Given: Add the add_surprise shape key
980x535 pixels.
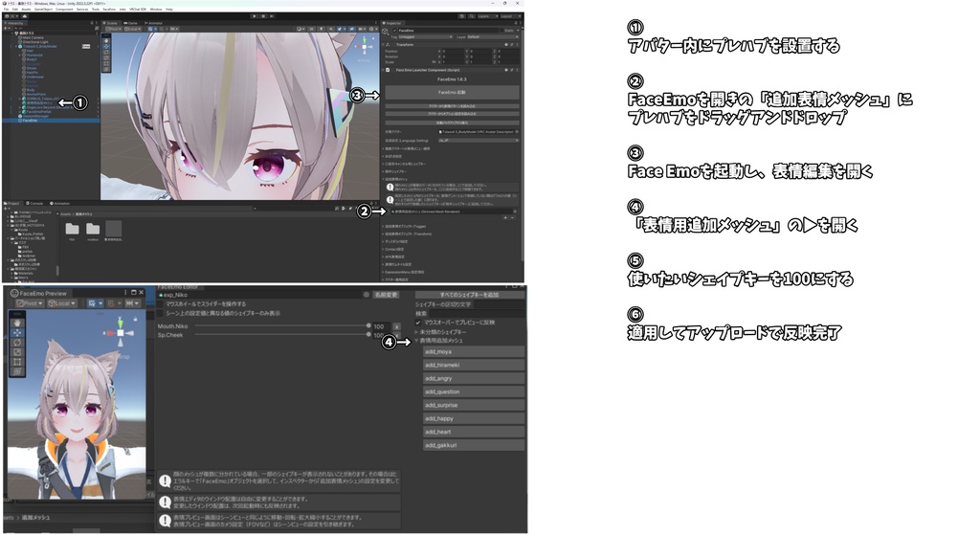Looking at the screenshot, I should click(474, 405).
